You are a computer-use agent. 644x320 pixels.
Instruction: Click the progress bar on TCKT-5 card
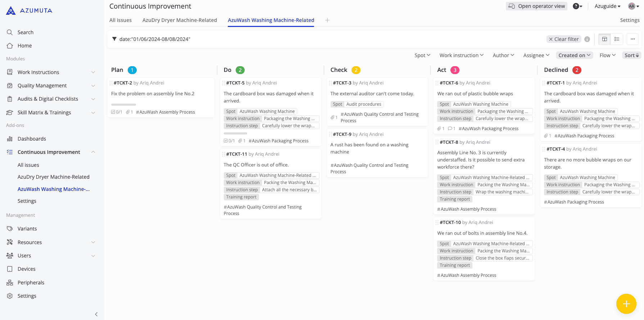[x=235, y=133]
